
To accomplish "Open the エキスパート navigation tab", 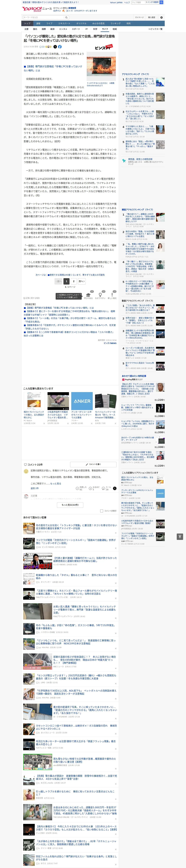I will pos(64,23).
